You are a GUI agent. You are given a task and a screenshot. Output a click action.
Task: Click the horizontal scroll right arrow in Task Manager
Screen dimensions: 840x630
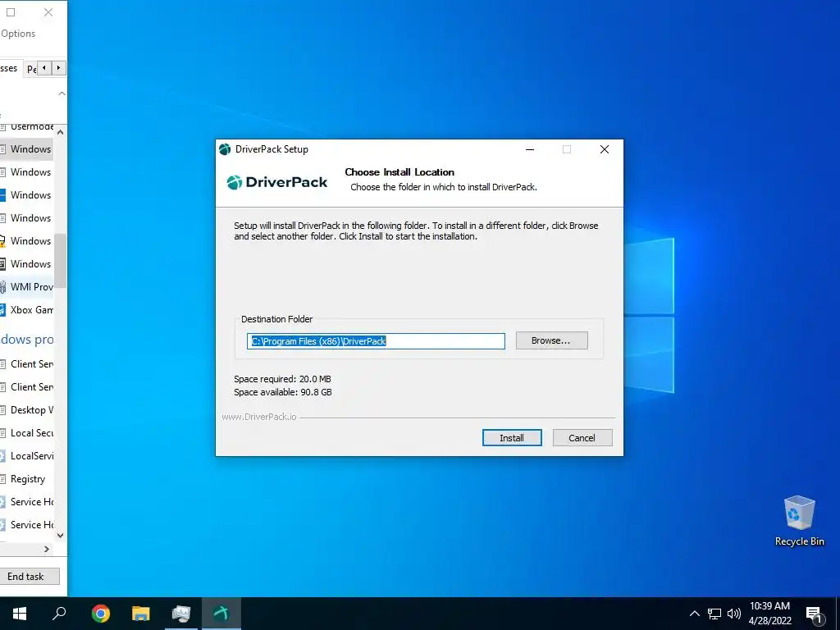point(47,549)
